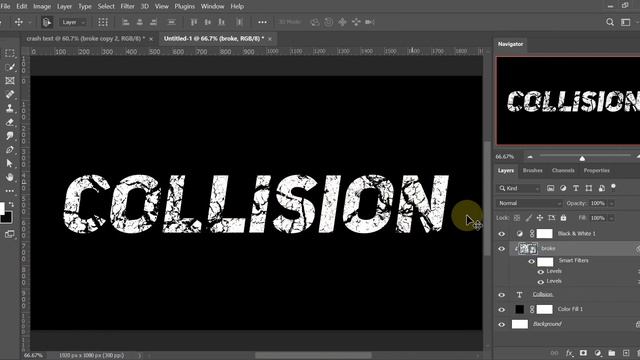Toggle lock all padlock icon
The image size is (640, 360).
click(563, 218)
